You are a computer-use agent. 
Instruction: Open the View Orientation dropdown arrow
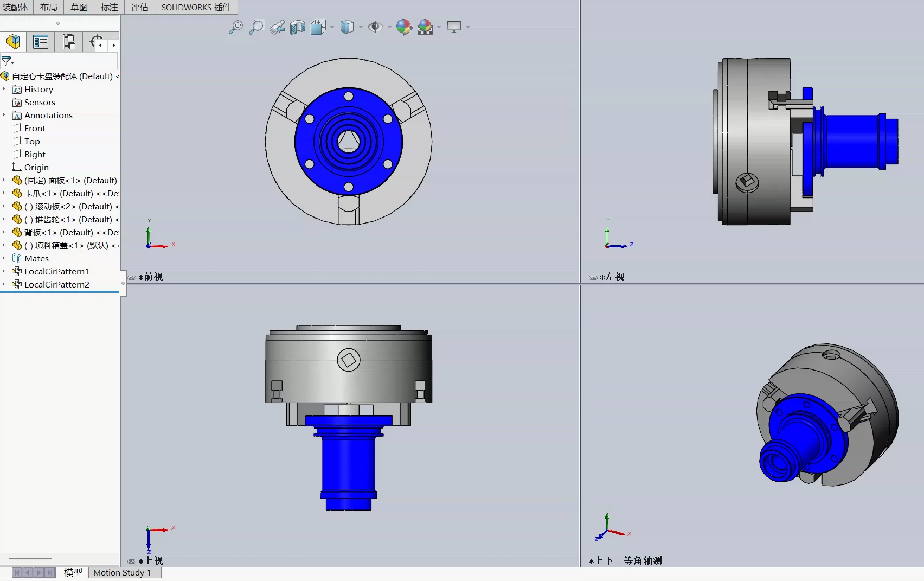tap(332, 27)
